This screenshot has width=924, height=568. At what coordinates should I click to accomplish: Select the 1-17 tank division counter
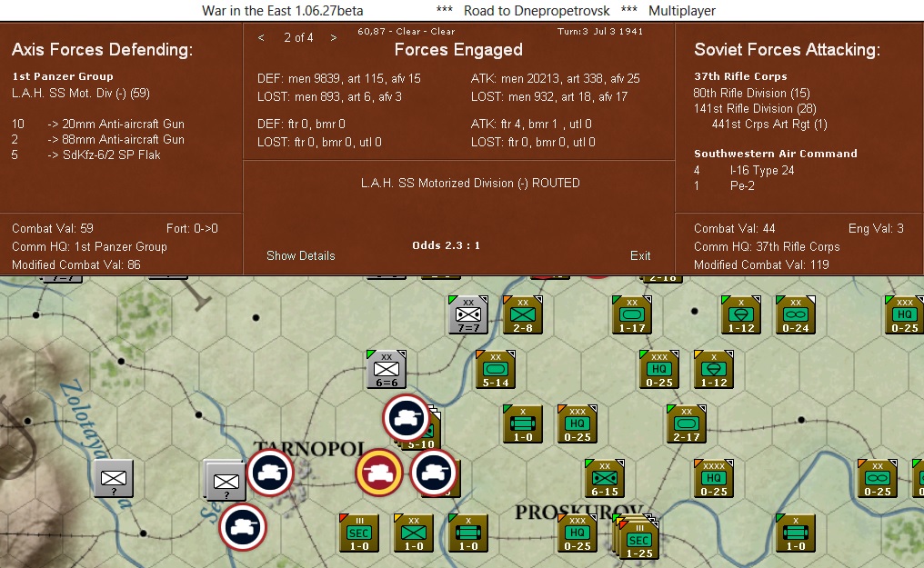click(x=632, y=315)
